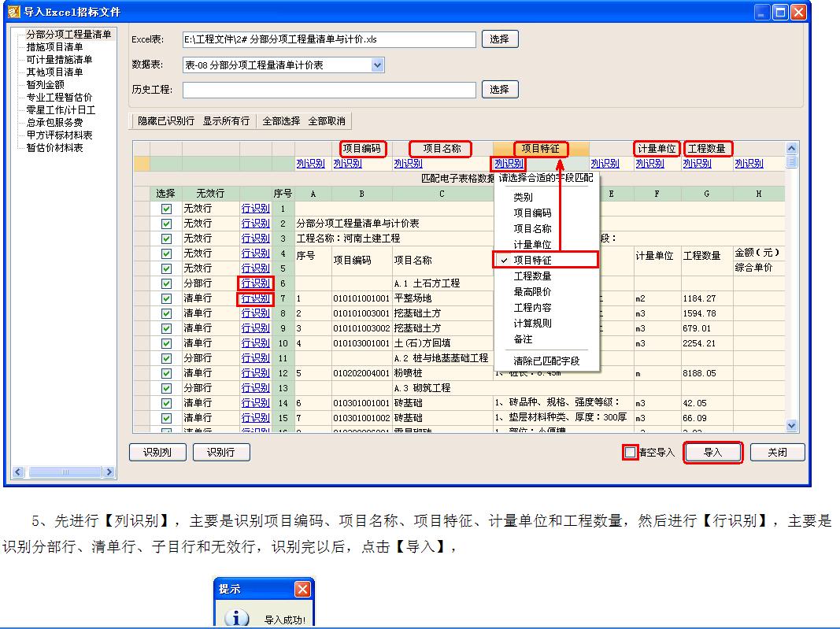
Task: Toggle checkbox for row 6 分部行
Action: (167, 283)
